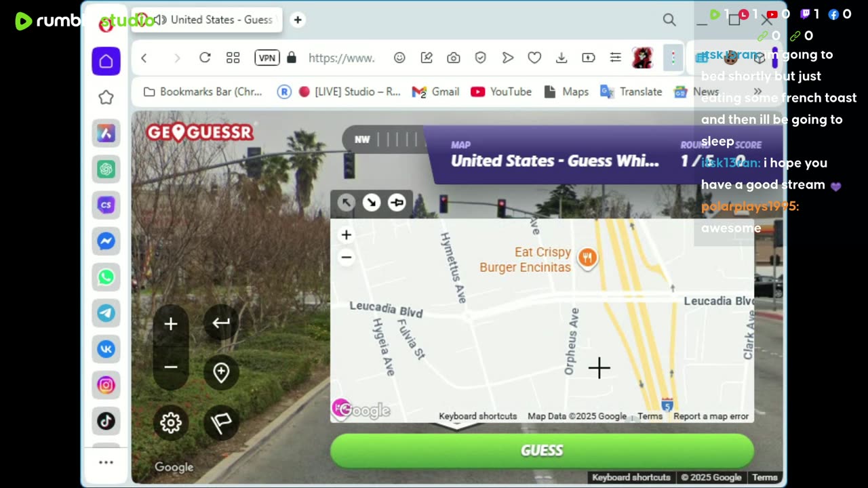Expand the bookmarks bar overflow chevron
Viewport: 868px width, 488px height.
pos(757,91)
